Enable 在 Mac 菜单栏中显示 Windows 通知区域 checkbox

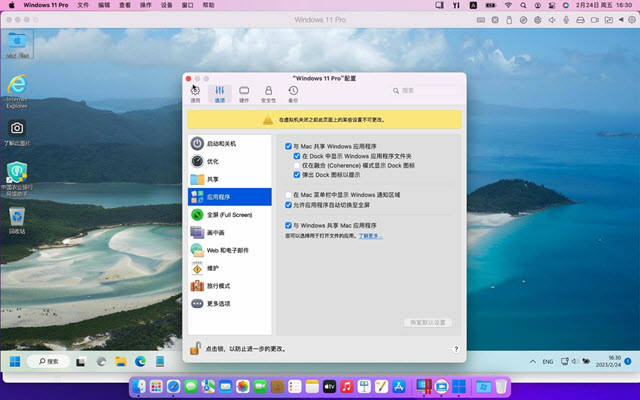click(x=288, y=195)
